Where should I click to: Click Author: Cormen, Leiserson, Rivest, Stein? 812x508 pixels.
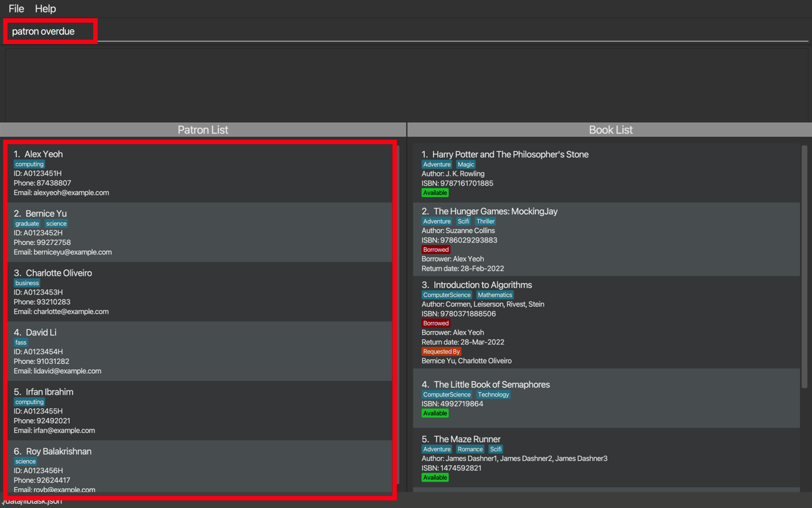click(483, 304)
